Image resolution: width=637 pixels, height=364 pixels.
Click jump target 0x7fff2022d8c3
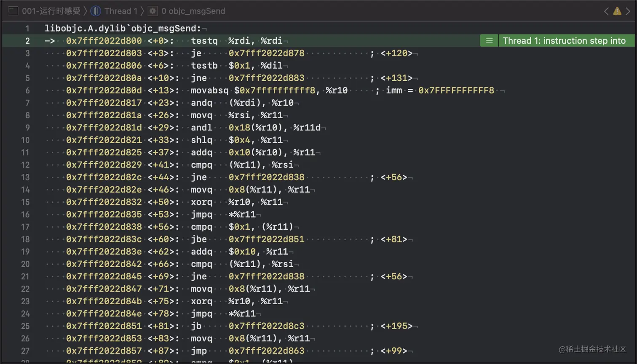[266, 326]
